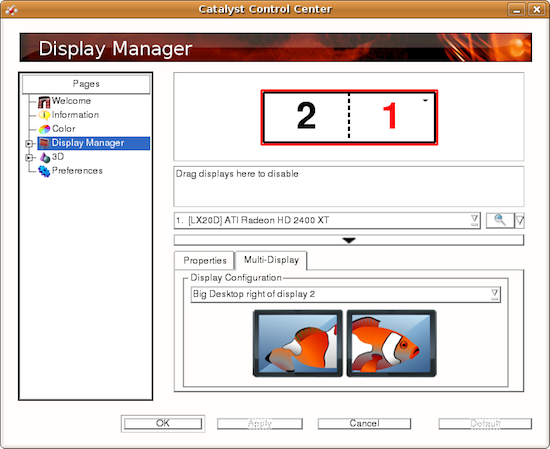
Task: Click the Preferences gear icon
Action: tap(44, 171)
